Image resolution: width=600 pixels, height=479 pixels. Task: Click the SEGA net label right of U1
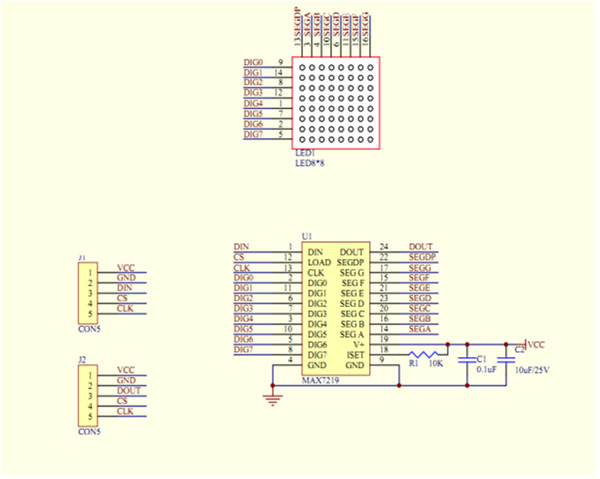(x=420, y=329)
